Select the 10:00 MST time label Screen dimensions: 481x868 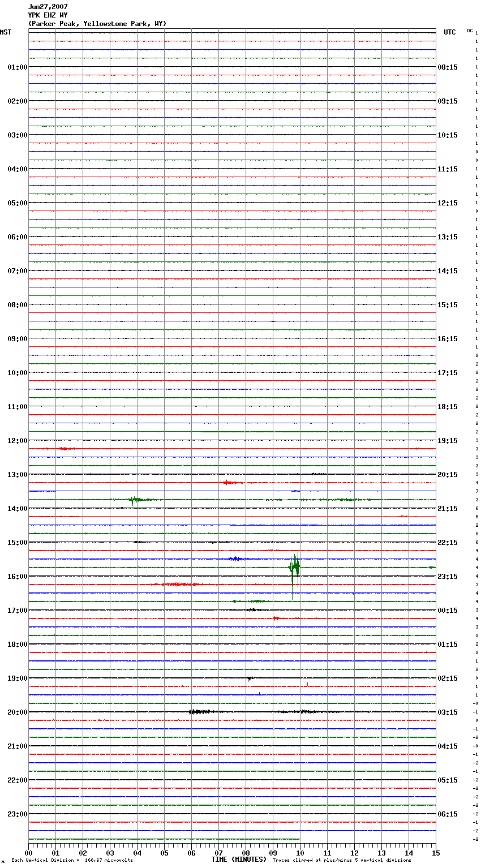tap(17, 373)
